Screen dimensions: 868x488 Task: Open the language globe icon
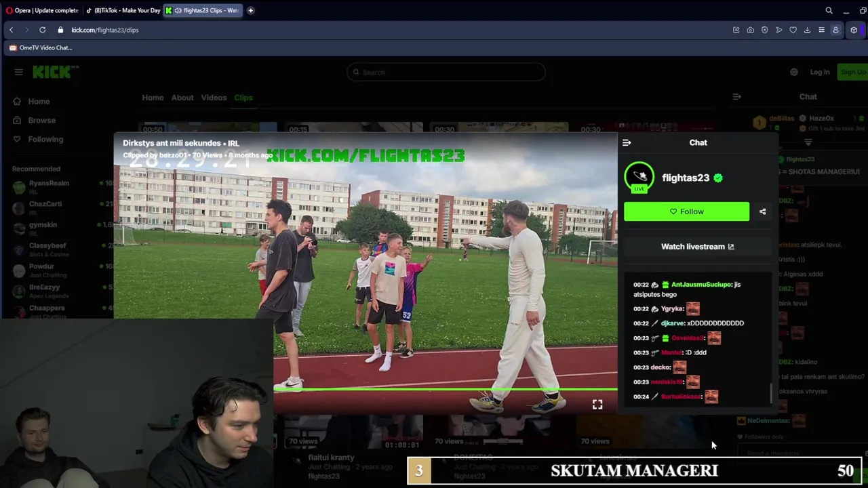point(794,73)
